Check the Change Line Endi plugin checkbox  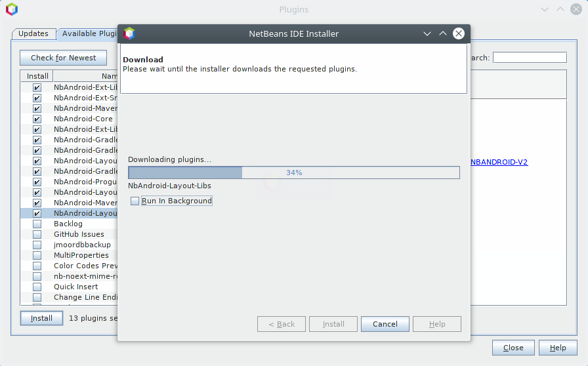tap(37, 297)
